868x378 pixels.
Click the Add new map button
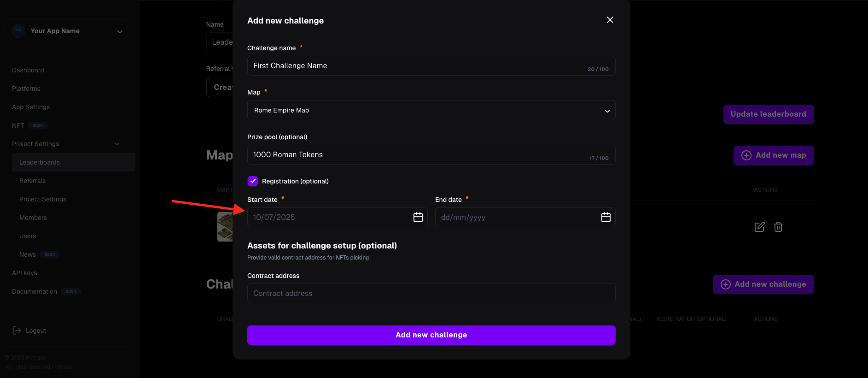click(x=773, y=155)
